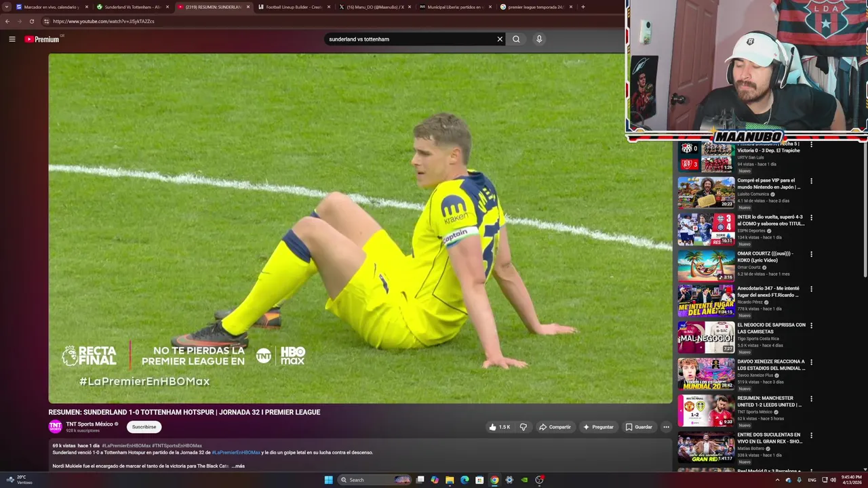
Task: Open the Google Chrome taskbar icon
Action: (x=494, y=480)
